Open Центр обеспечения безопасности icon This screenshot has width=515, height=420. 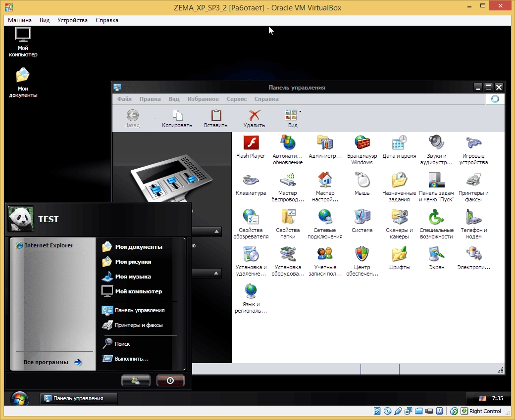point(362,261)
